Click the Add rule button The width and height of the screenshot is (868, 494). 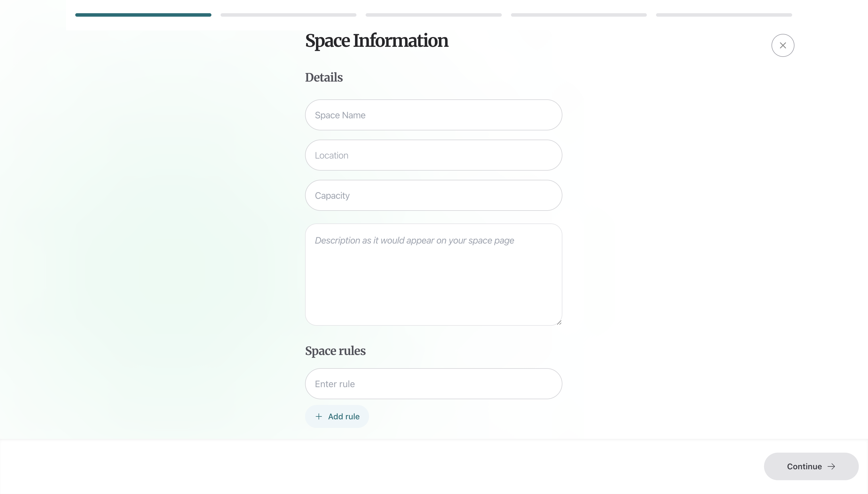click(x=337, y=416)
